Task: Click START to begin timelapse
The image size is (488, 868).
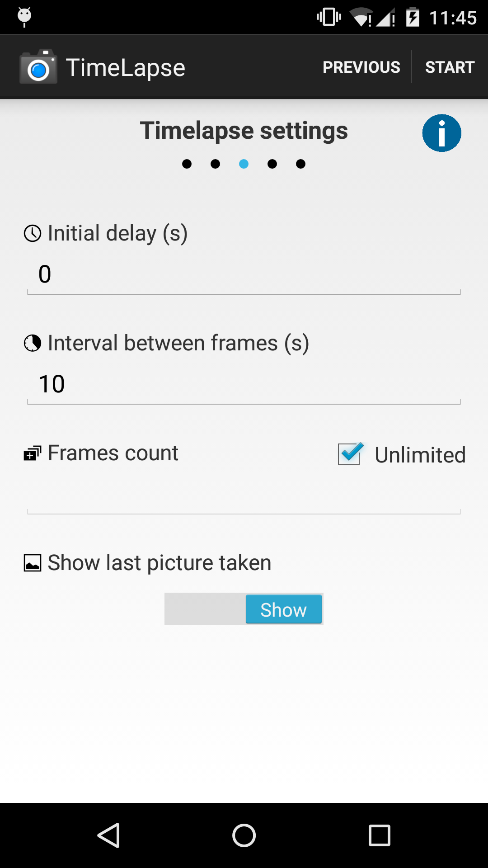Action: 450,67
